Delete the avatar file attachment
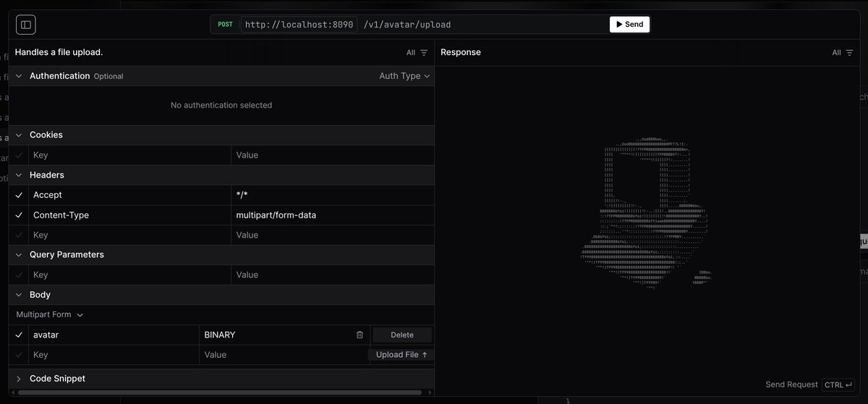868x404 pixels. click(x=402, y=335)
